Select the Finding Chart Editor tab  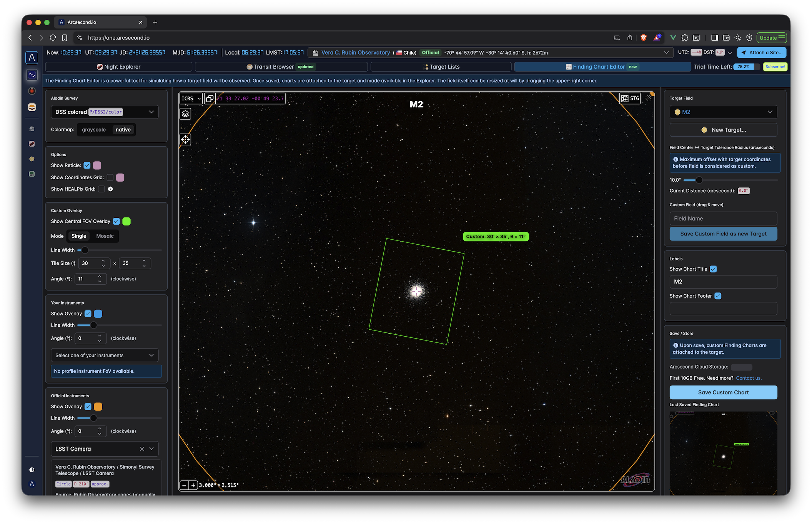tap(602, 67)
